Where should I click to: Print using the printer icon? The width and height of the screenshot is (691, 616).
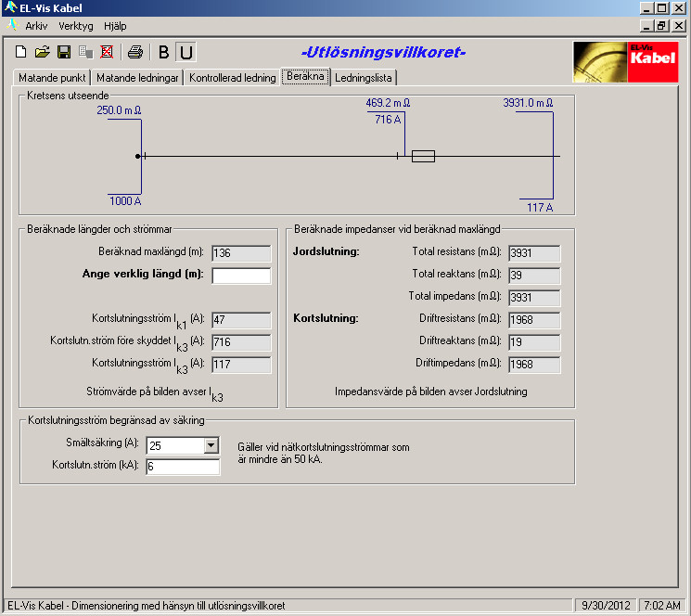[134, 52]
